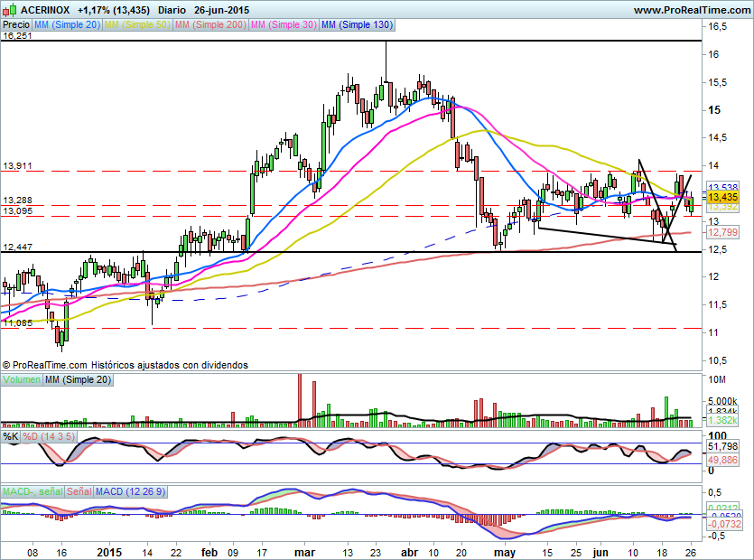Click the 26-jun-2015 date label
Viewport: 754px width, 560px height.
coord(221,10)
